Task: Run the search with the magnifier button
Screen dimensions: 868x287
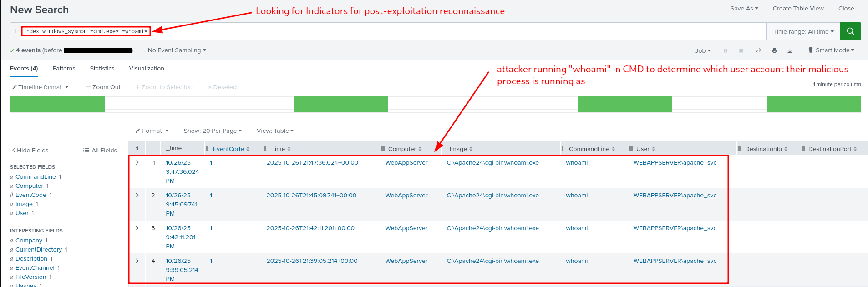Action: pyautogui.click(x=850, y=31)
